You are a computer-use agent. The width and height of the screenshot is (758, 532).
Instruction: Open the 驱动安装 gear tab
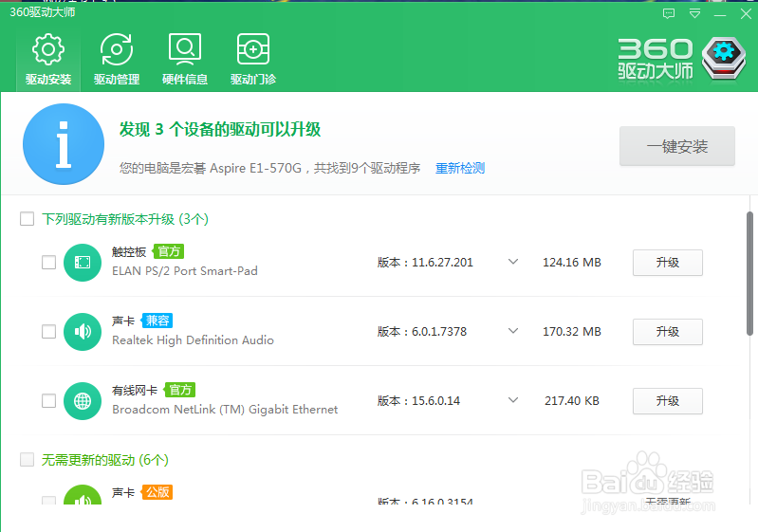coord(48,60)
